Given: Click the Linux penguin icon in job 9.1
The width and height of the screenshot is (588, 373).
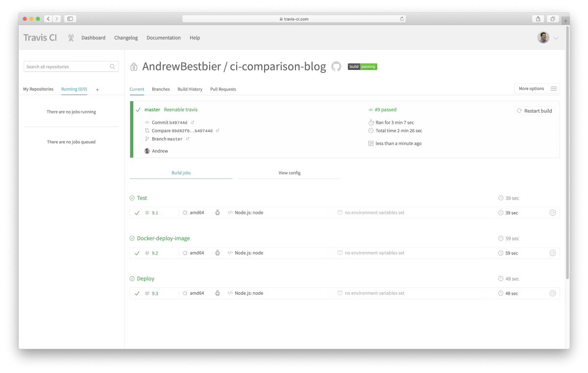Looking at the screenshot, I should click(x=218, y=212).
